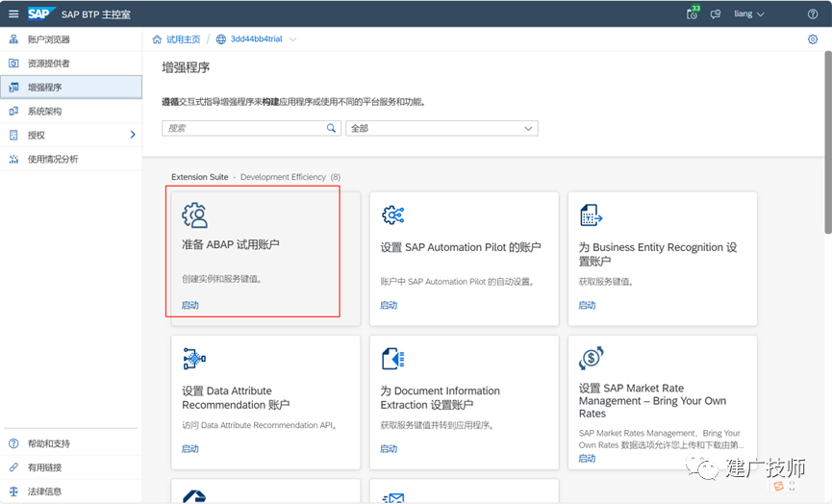
Task: Open 有用链接 in sidebar footer
Action: pos(71,467)
